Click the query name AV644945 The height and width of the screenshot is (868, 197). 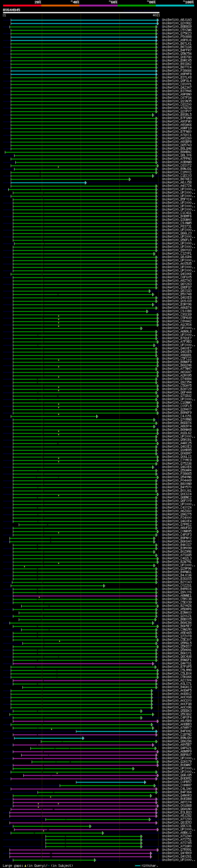pyautogui.click(x=11, y=10)
